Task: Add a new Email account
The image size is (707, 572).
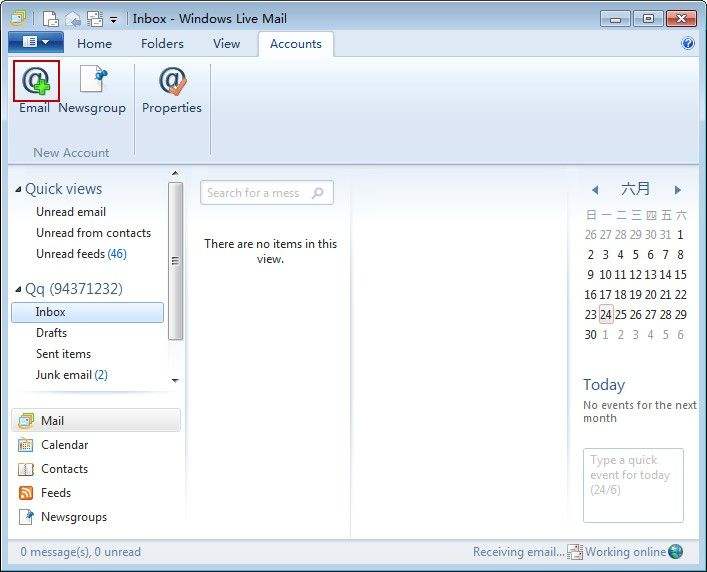Action: [36, 88]
